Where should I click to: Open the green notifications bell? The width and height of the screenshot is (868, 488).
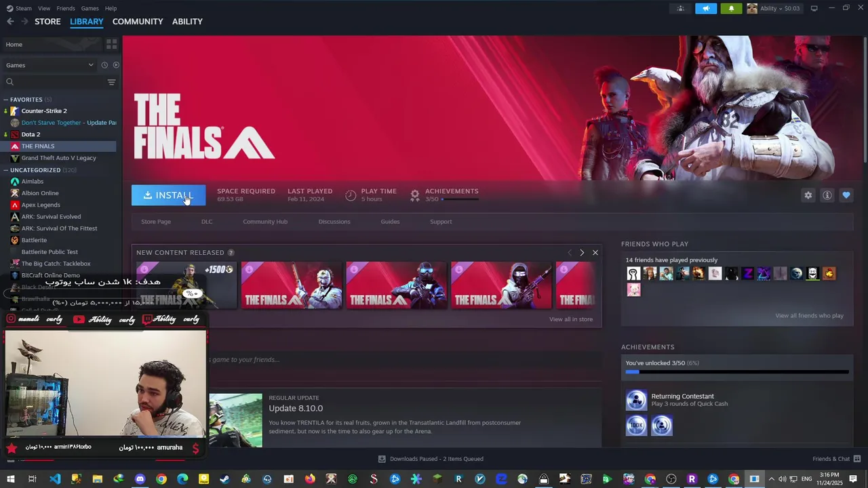[731, 8]
